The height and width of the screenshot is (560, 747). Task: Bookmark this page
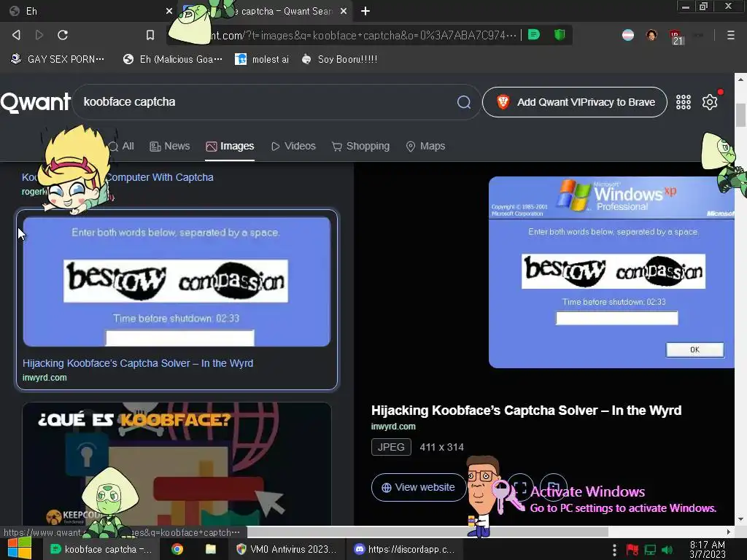point(150,35)
